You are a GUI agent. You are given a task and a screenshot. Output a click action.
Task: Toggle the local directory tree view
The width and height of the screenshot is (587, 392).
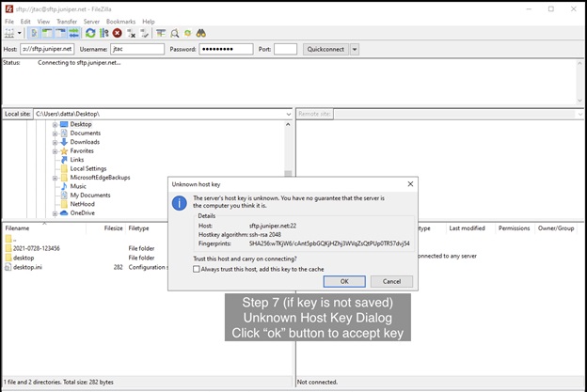47,33
